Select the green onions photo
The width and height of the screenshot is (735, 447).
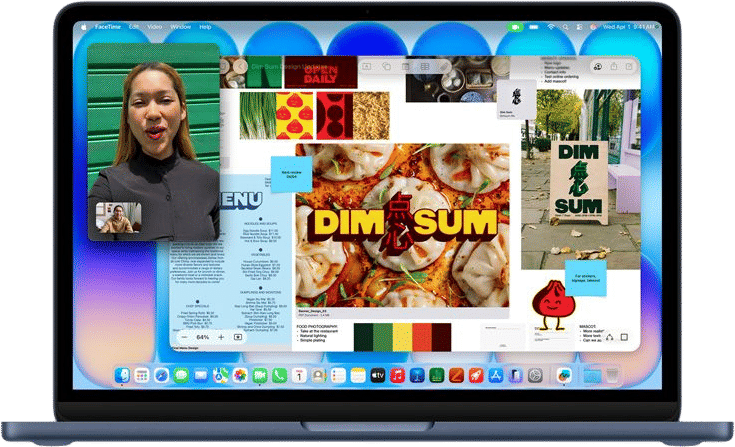[257, 115]
